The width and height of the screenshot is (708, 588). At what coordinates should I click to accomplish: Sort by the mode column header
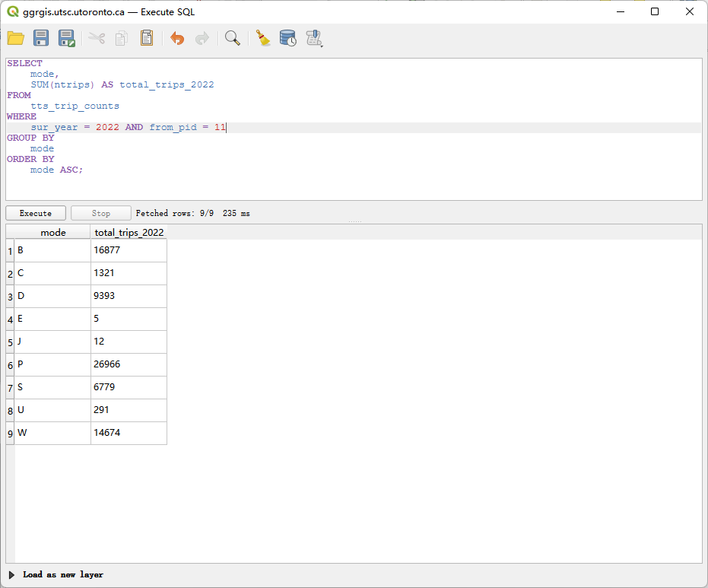pos(52,232)
